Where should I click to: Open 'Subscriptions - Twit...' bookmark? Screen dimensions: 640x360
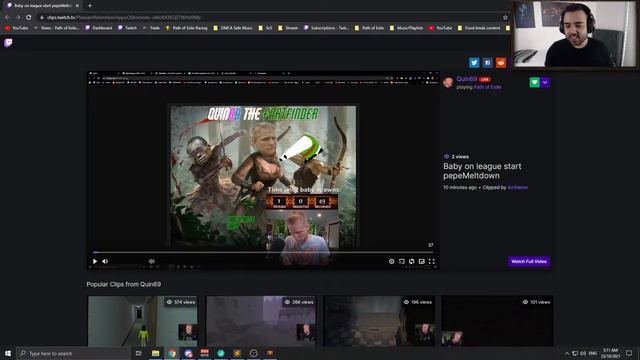(327, 28)
